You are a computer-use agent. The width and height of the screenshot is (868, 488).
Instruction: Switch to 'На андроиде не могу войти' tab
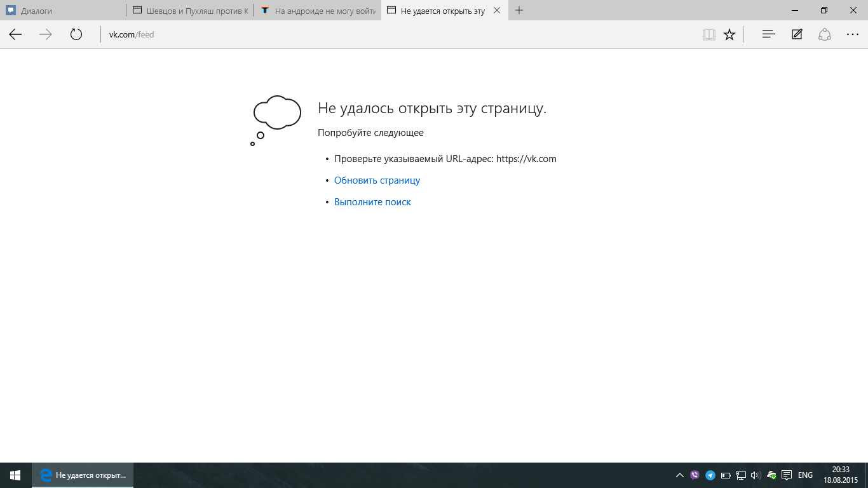[318, 11]
